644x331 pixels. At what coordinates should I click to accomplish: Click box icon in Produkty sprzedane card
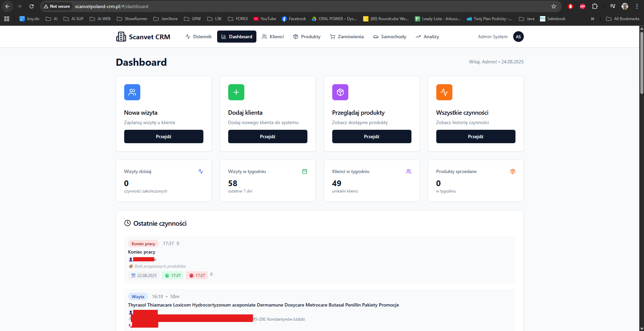[x=513, y=171]
